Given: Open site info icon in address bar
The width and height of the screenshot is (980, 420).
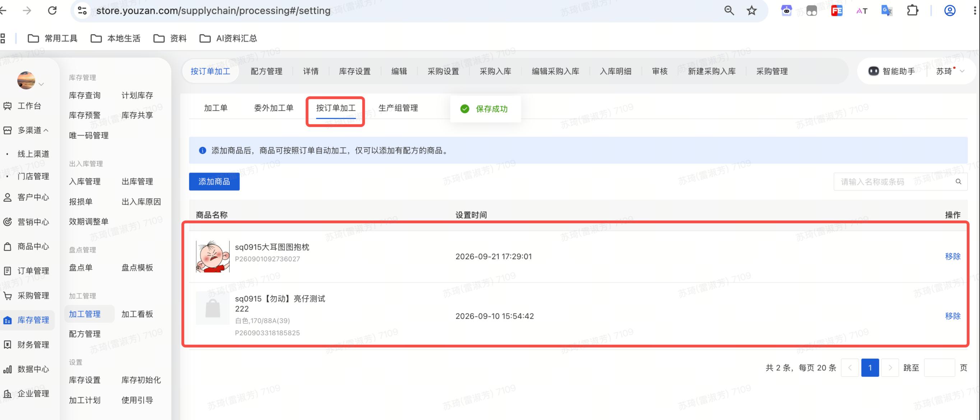Looking at the screenshot, I should (x=82, y=10).
